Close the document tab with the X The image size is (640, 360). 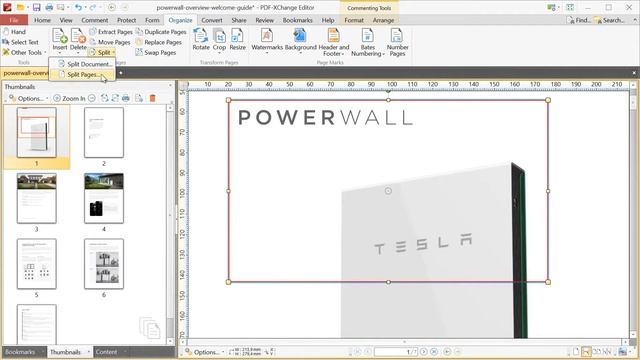click(634, 73)
